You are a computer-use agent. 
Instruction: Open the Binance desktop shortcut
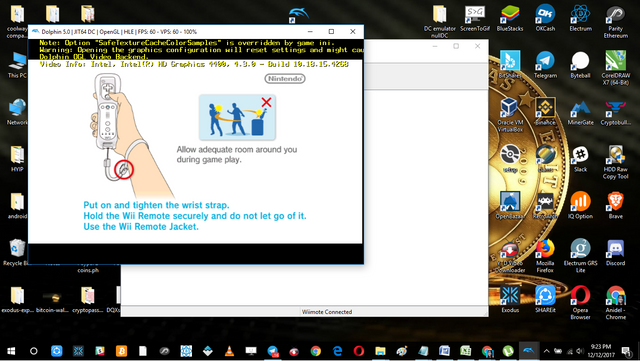(x=545, y=111)
